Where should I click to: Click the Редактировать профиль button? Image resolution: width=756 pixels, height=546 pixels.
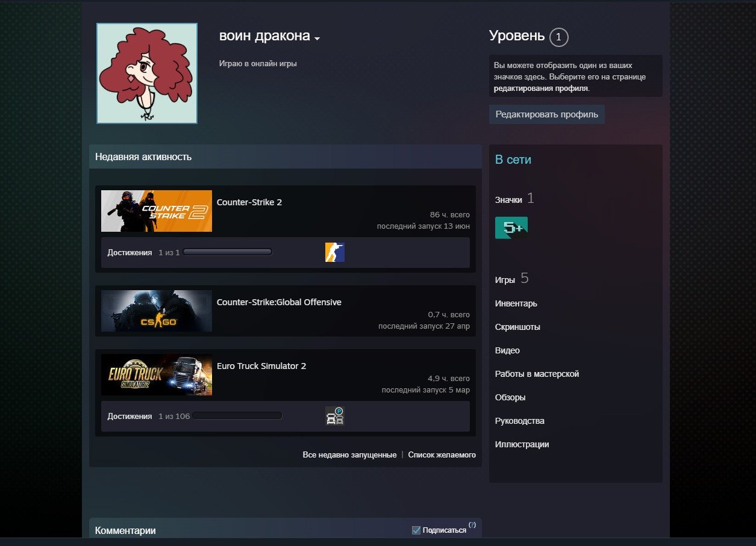coord(547,114)
